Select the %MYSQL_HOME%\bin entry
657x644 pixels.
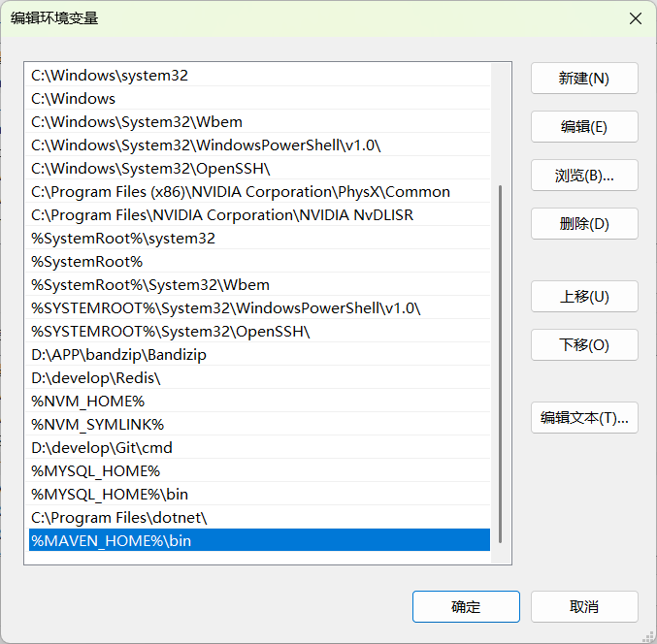[x=259, y=495]
